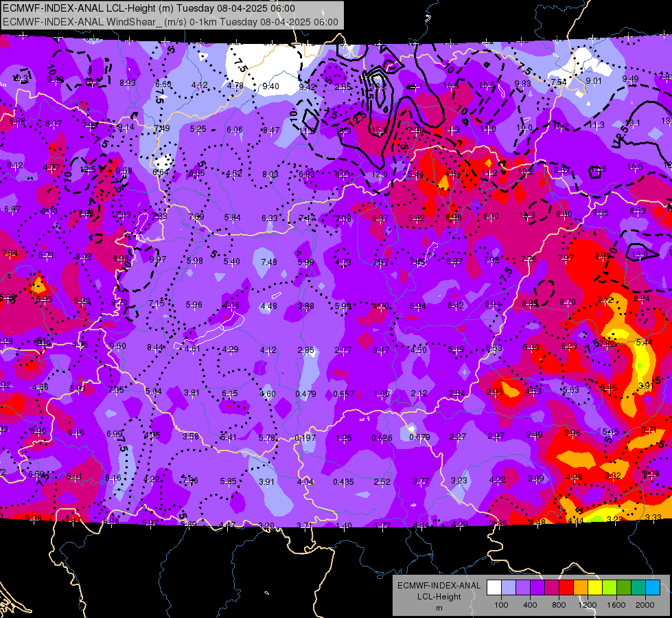Click the grid value 7.48

269,262
